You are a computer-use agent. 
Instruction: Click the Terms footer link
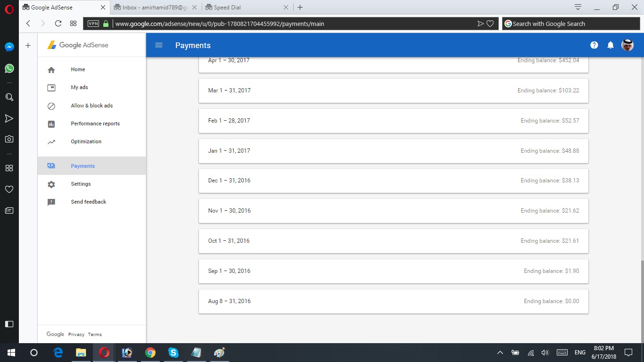95,335
